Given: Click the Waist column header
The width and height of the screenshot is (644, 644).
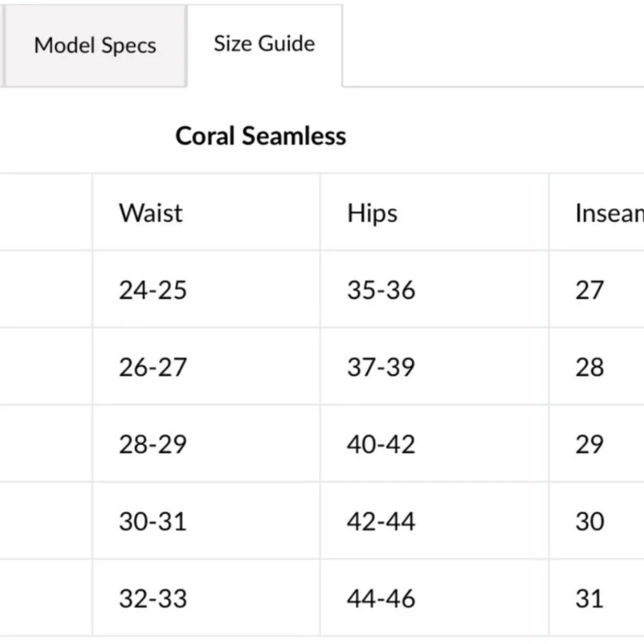Looking at the screenshot, I should [x=151, y=213].
